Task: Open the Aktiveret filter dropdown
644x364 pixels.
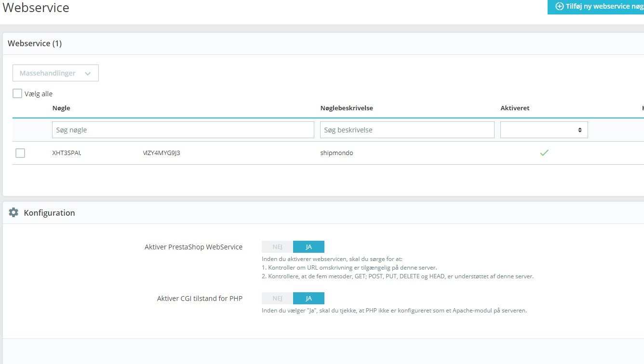Action: pos(544,130)
